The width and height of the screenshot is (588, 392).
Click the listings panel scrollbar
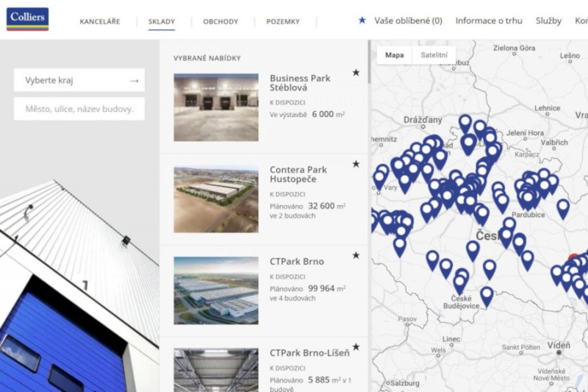click(369, 62)
